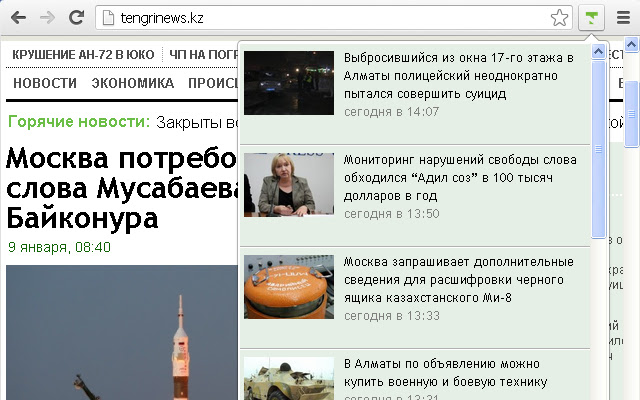Click the date 9 января, 08:40

(60, 247)
